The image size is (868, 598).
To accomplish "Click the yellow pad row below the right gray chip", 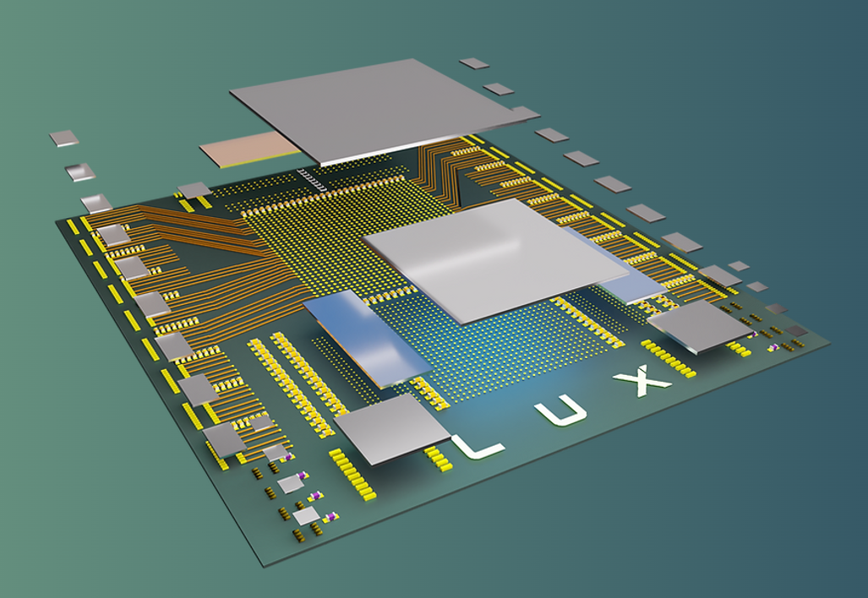I will click(x=669, y=357).
